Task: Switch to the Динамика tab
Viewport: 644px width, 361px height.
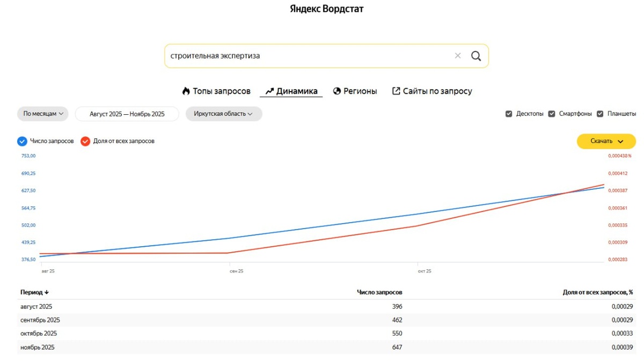Action: pyautogui.click(x=291, y=91)
